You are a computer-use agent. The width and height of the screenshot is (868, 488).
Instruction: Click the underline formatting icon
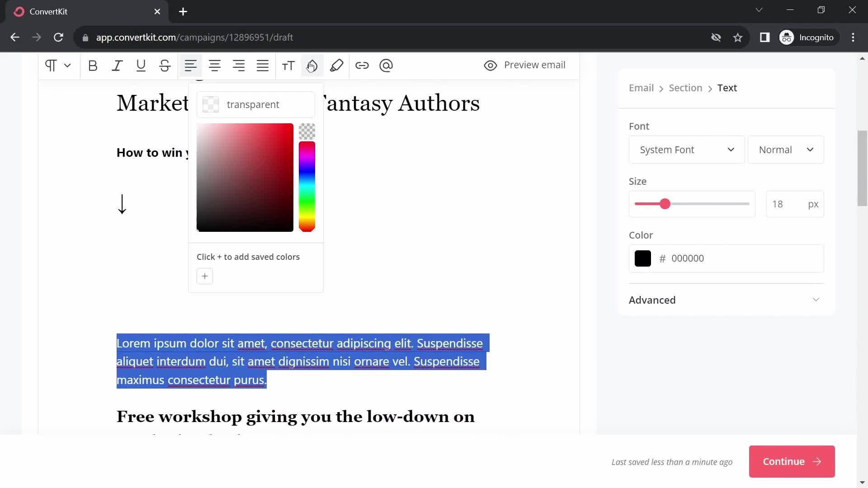141,65
